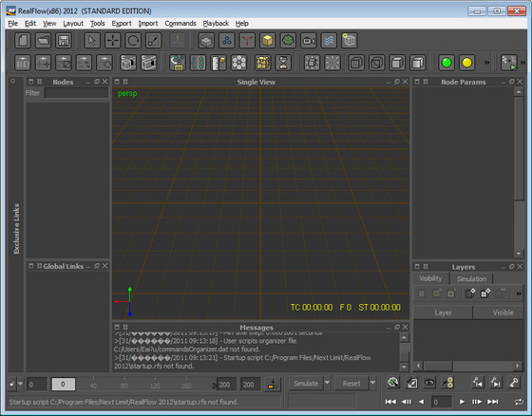Open the Layout menu
Screen dimensions: 532x416
coord(73,24)
